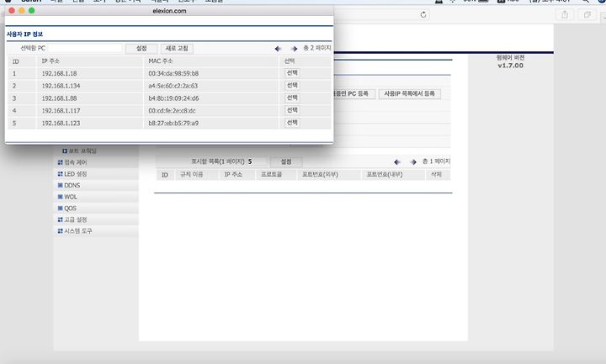
Task: Click icon beside LED 설정 menu
Action: tap(60, 174)
